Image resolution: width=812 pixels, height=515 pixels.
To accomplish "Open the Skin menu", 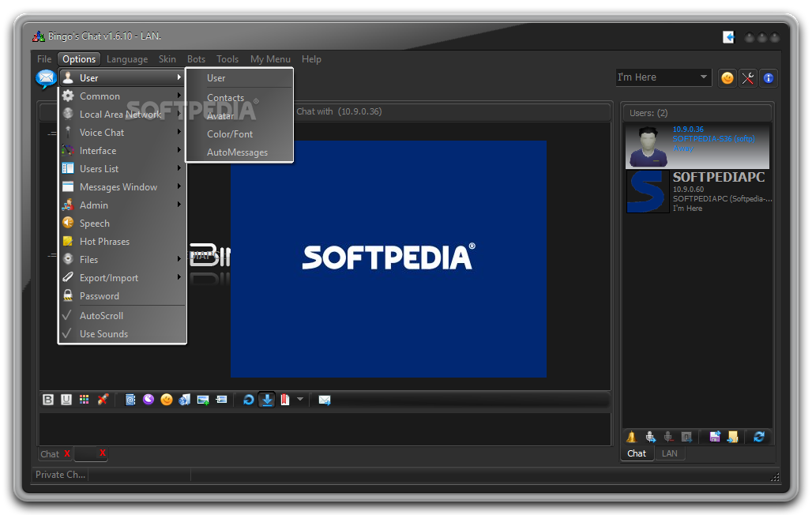I will (167, 59).
